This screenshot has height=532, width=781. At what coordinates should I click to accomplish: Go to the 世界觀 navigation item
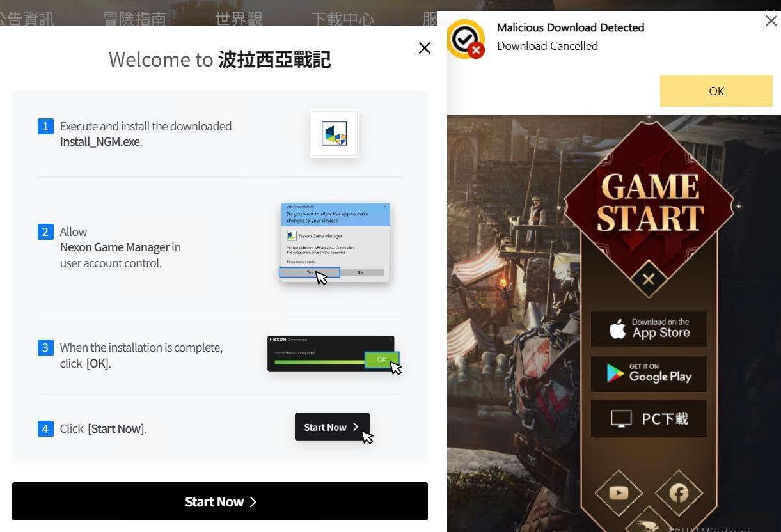(x=239, y=19)
